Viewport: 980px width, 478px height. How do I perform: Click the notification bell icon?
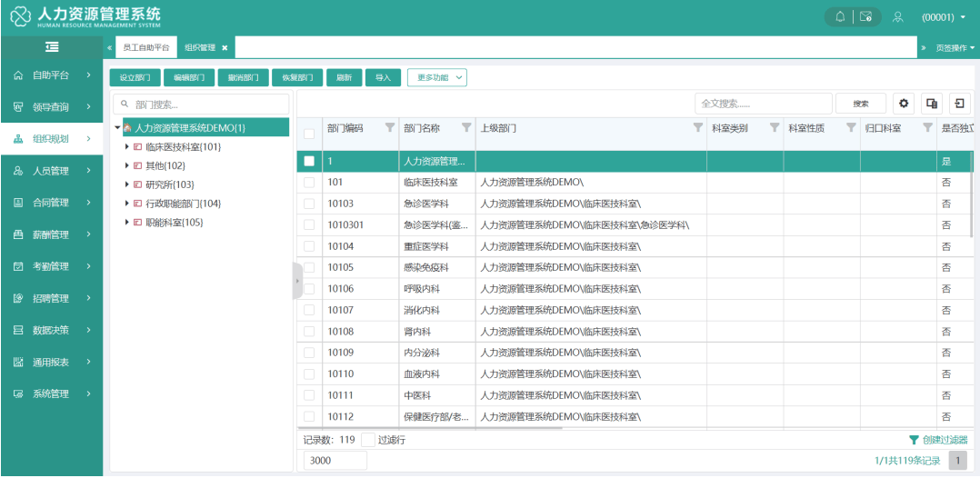840,16
